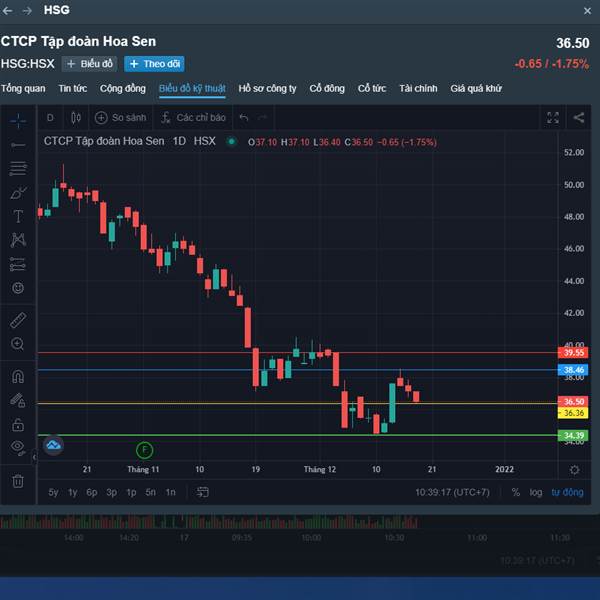Open the emoji icons tool

pyautogui.click(x=18, y=288)
